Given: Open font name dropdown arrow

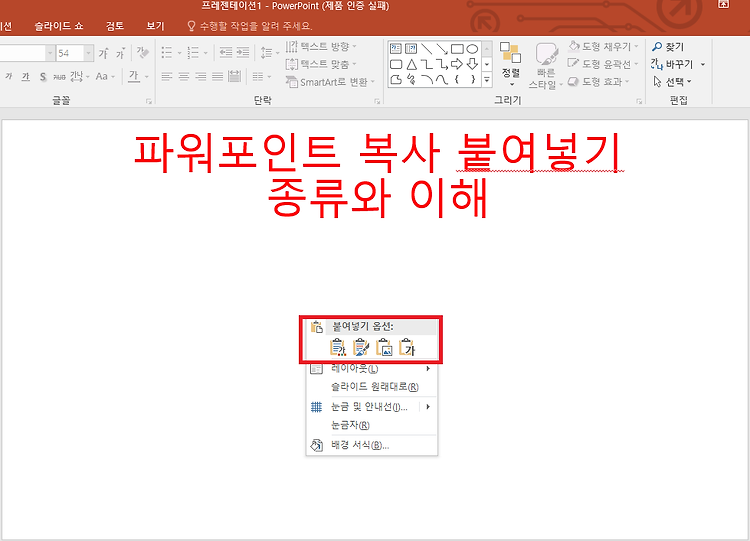Looking at the screenshot, I should point(50,53).
